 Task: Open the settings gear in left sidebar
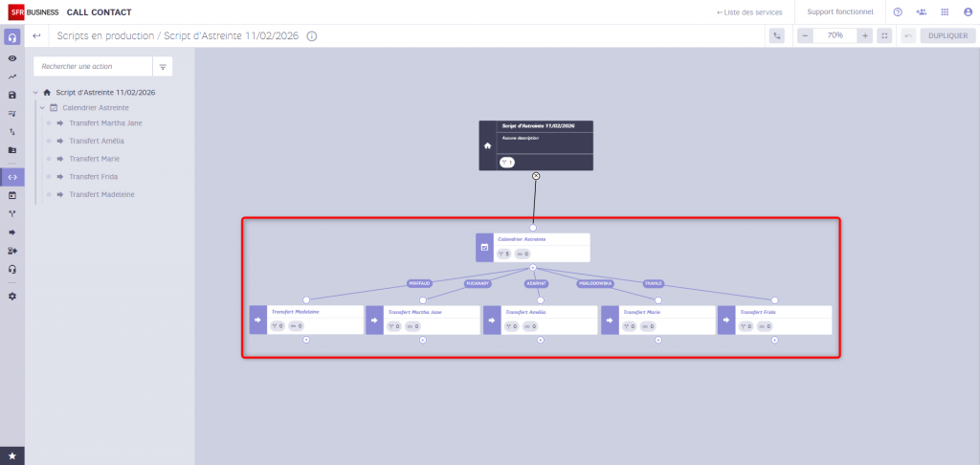pos(12,296)
